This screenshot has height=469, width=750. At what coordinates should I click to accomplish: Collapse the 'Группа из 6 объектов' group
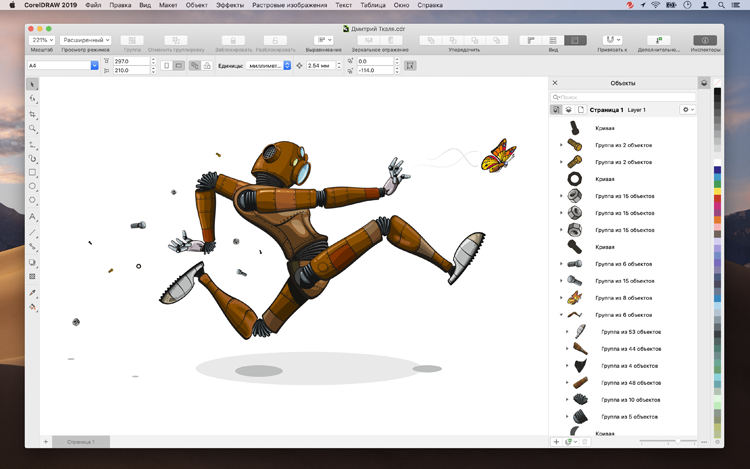pyautogui.click(x=561, y=315)
